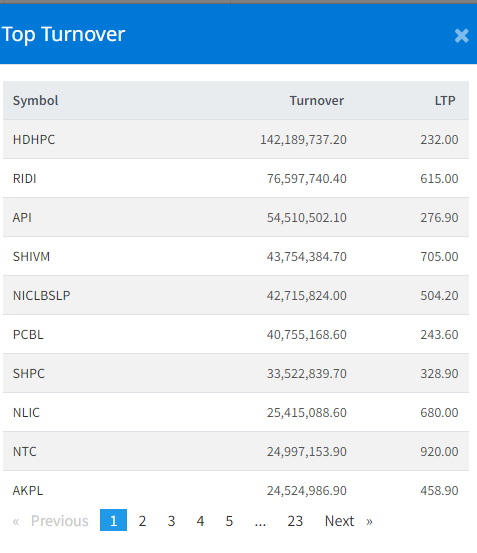
Task: Select the SHIVM symbol
Action: (x=31, y=256)
